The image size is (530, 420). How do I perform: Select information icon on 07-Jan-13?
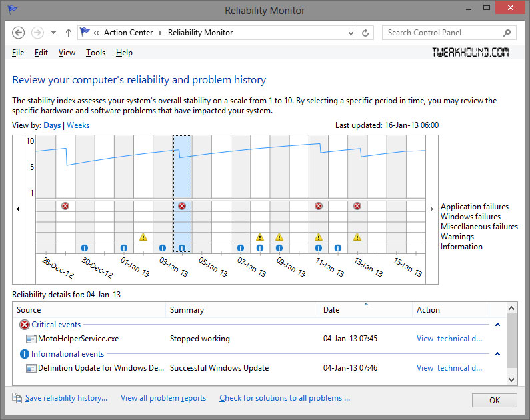240,248
